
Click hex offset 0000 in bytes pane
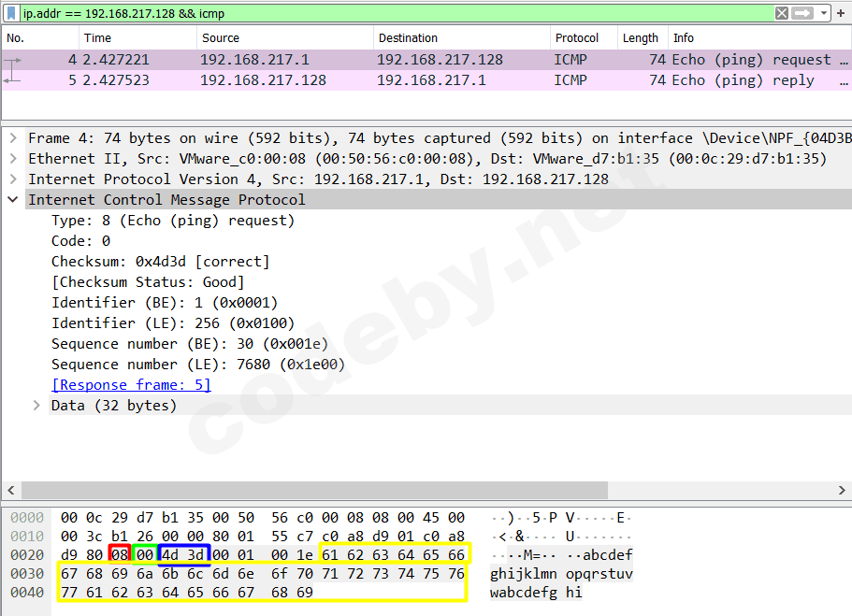[27, 518]
